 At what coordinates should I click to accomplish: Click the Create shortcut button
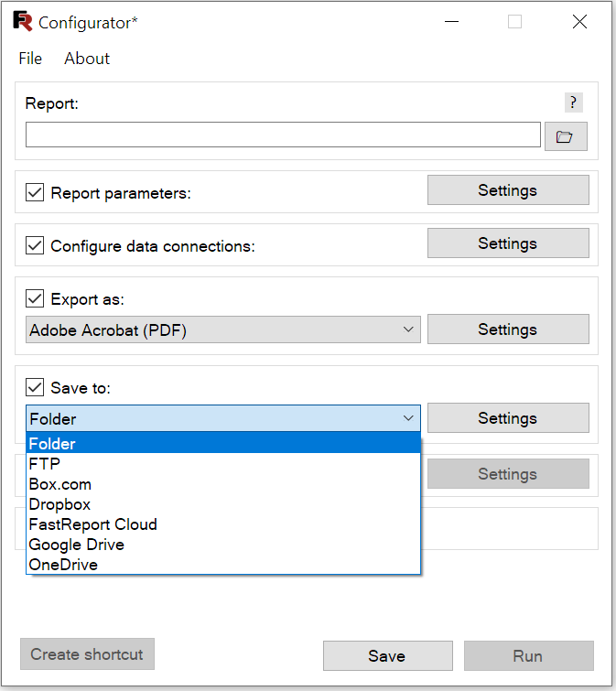point(87,654)
